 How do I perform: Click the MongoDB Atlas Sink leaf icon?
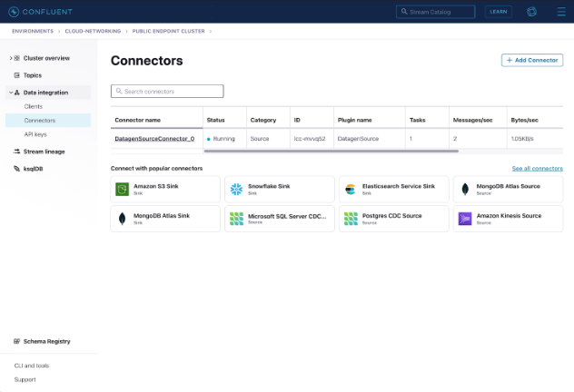coord(123,219)
